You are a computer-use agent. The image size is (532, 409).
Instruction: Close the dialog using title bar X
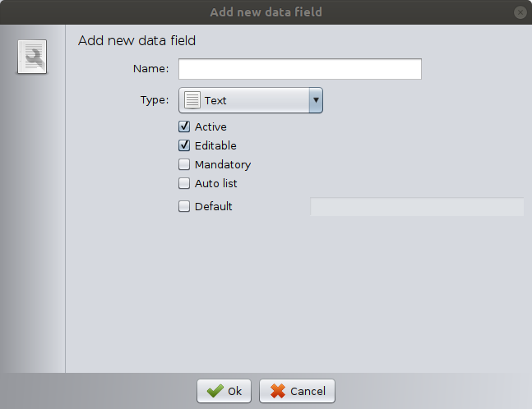[520, 12]
